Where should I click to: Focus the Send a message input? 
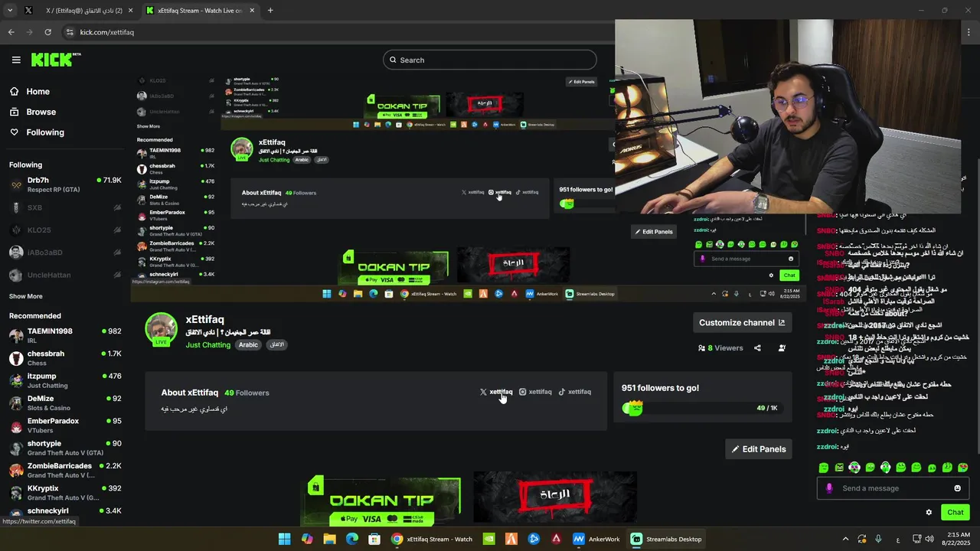point(892,488)
